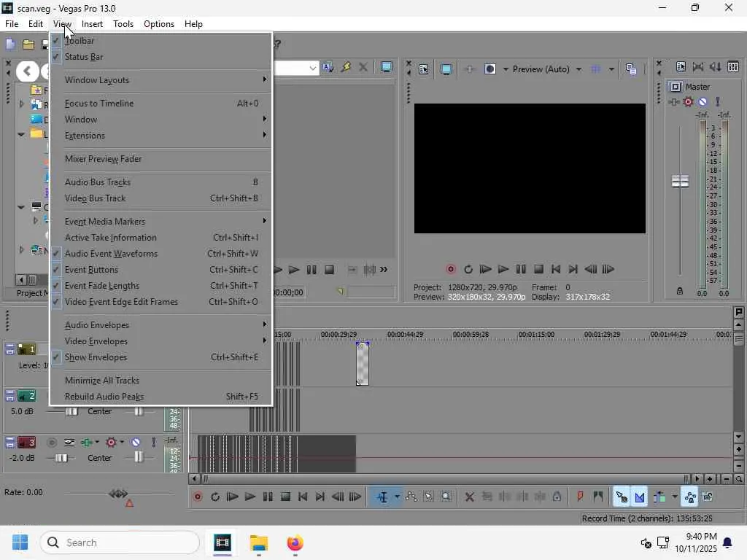Image resolution: width=747 pixels, height=560 pixels.
Task: Open the overlays grid dropdown arrow
Action: (611, 69)
